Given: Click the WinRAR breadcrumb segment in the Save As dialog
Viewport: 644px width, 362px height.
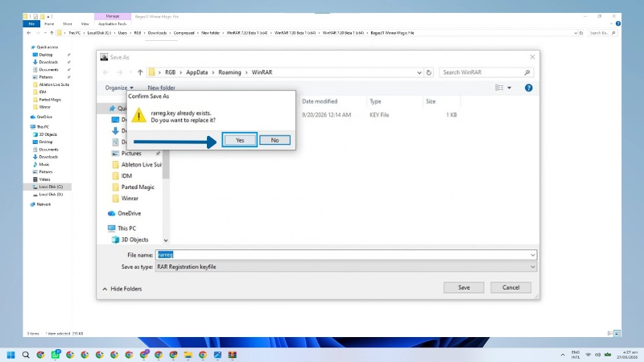Looking at the screenshot, I should pos(262,72).
